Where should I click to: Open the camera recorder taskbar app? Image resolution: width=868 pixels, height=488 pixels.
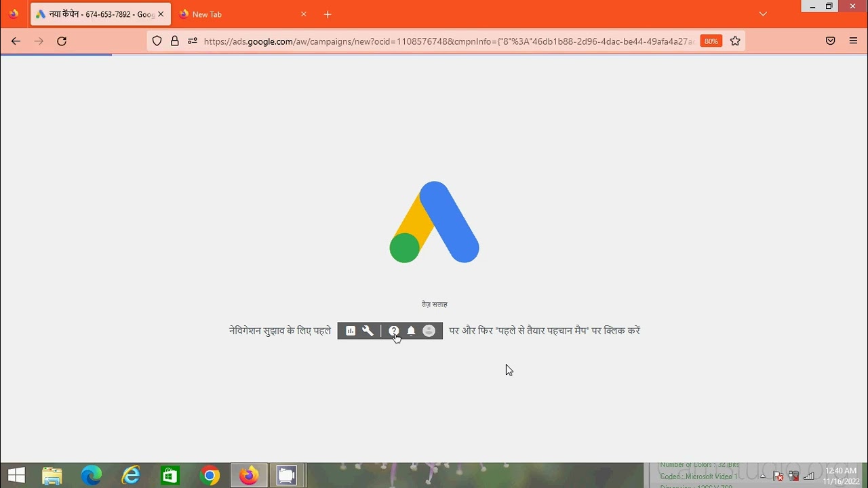pyautogui.click(x=287, y=476)
